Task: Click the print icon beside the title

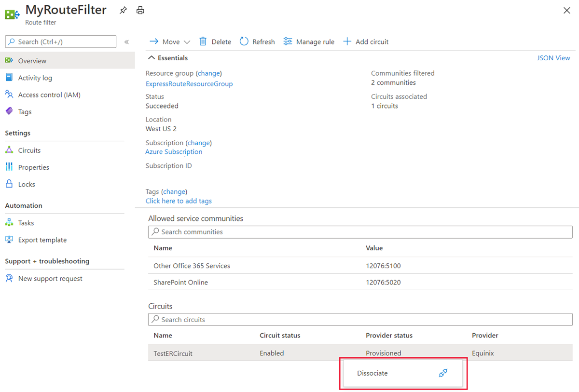Action: click(x=140, y=11)
